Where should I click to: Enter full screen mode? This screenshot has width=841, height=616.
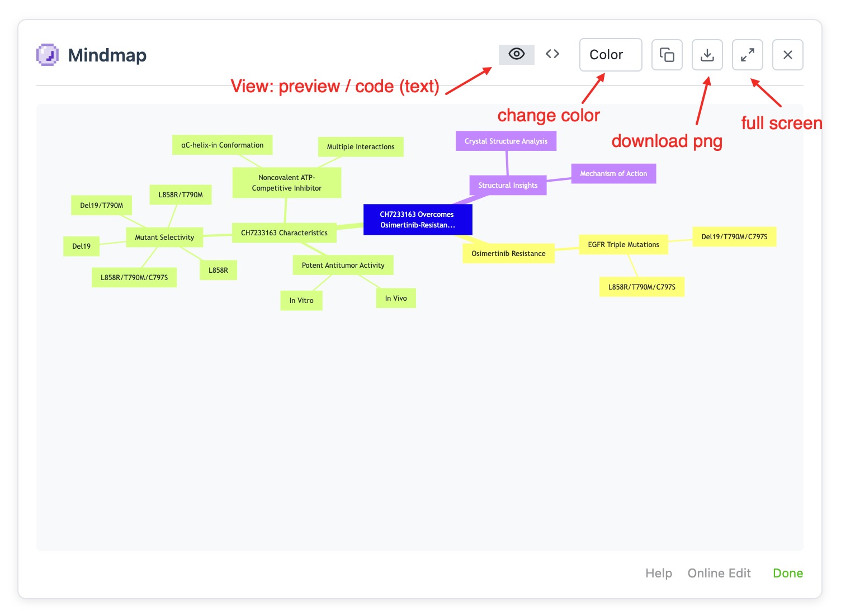[747, 54]
